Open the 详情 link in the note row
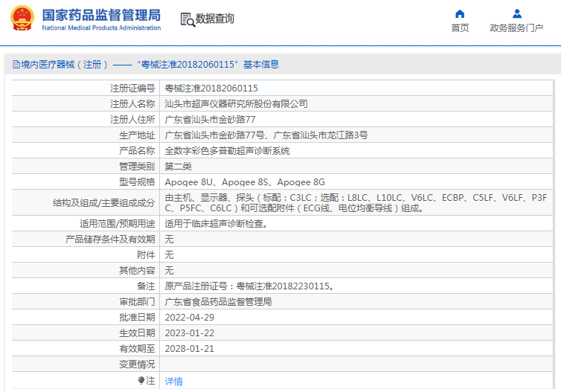The height and width of the screenshot is (392, 561). 173,381
